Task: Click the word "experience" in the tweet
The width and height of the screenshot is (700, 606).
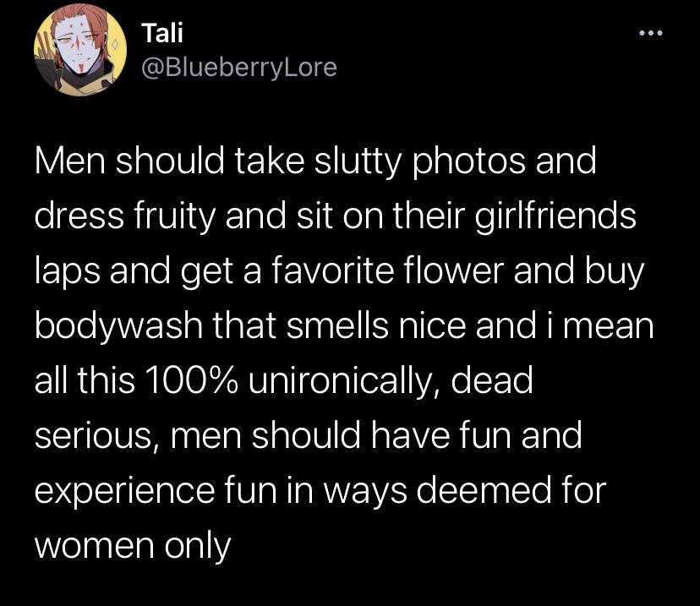Action: pos(118,490)
